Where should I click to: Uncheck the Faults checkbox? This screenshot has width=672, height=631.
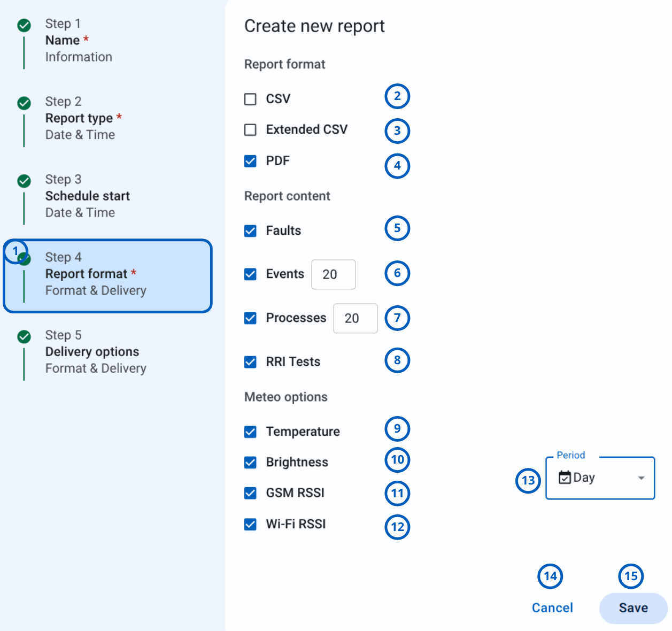pos(250,230)
